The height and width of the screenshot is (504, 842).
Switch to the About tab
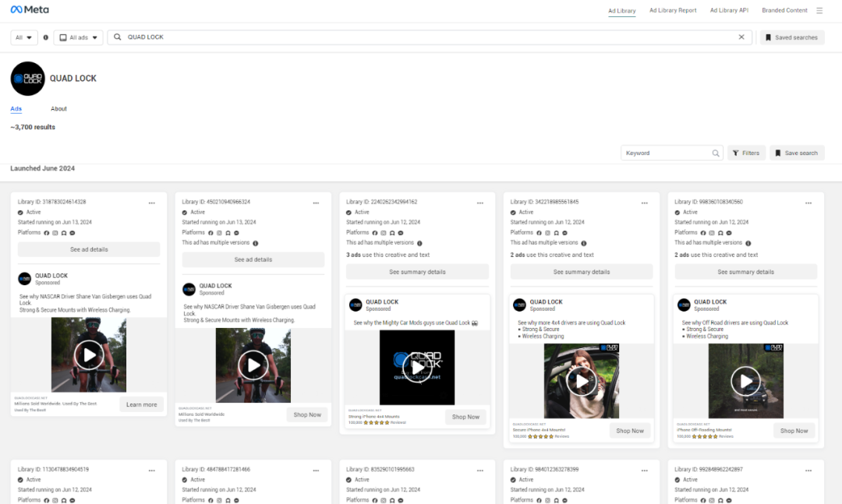[58, 108]
